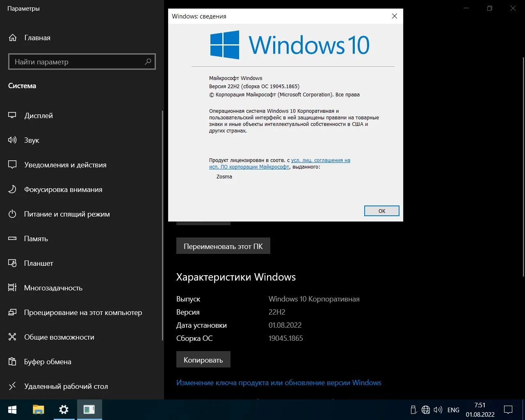
Task: Click the Дата установки label
Action: (x=201, y=325)
